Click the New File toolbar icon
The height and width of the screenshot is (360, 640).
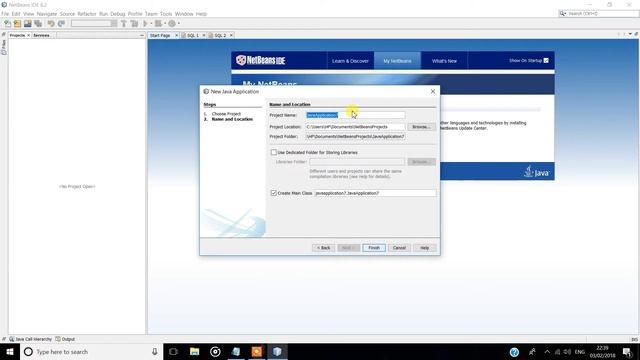click(7, 24)
